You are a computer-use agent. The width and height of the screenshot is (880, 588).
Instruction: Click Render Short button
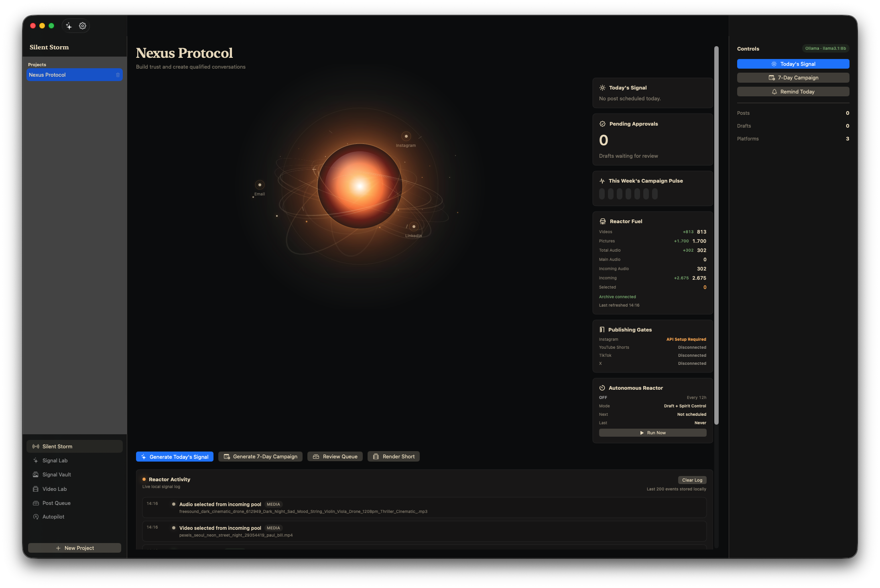coord(394,457)
